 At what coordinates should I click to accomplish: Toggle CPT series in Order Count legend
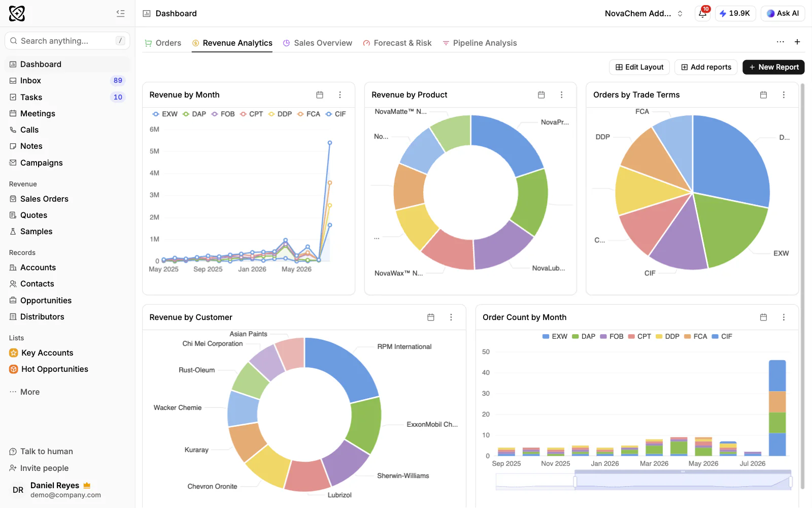coord(639,337)
